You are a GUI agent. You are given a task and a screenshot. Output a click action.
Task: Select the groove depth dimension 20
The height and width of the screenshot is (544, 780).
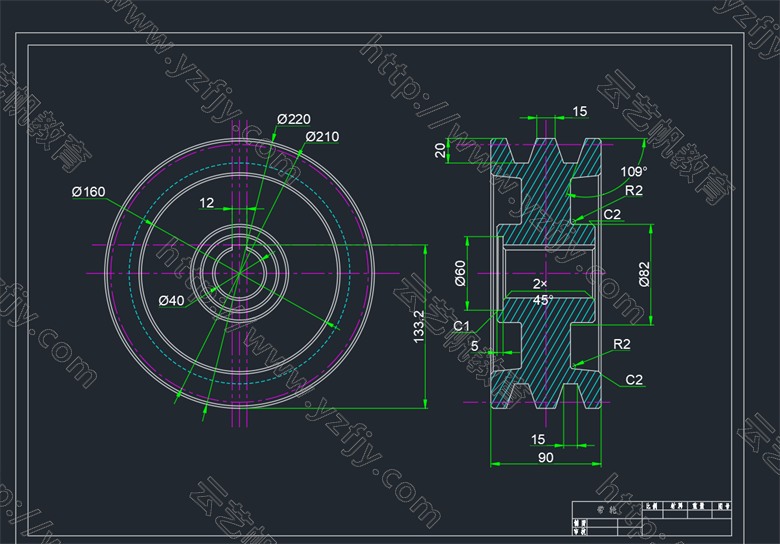click(x=440, y=150)
